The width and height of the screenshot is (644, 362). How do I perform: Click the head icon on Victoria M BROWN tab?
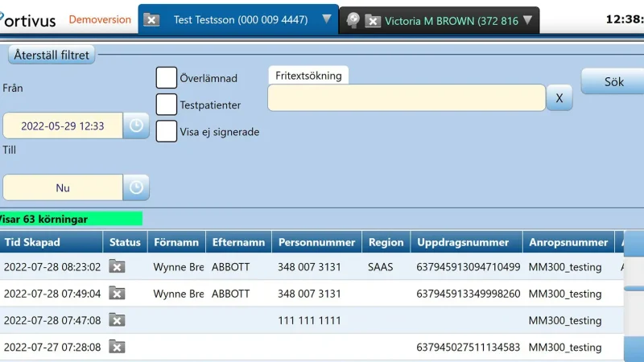coord(353,21)
